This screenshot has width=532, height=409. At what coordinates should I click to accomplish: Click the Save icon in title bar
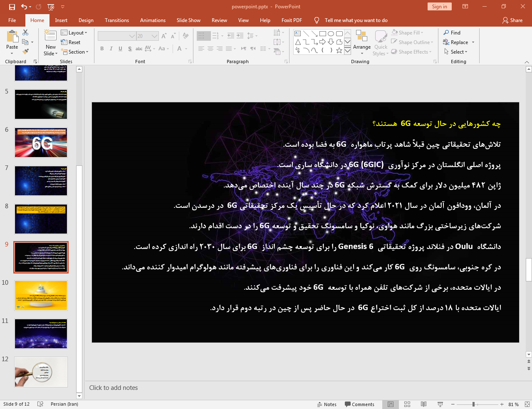pos(12,7)
